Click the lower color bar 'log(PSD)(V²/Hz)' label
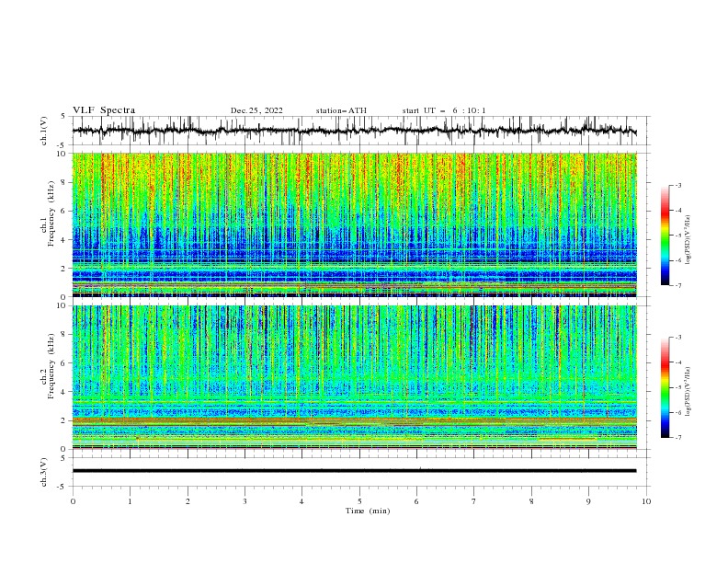Image resolution: width=728 pixels, height=563 pixels. 688,392
